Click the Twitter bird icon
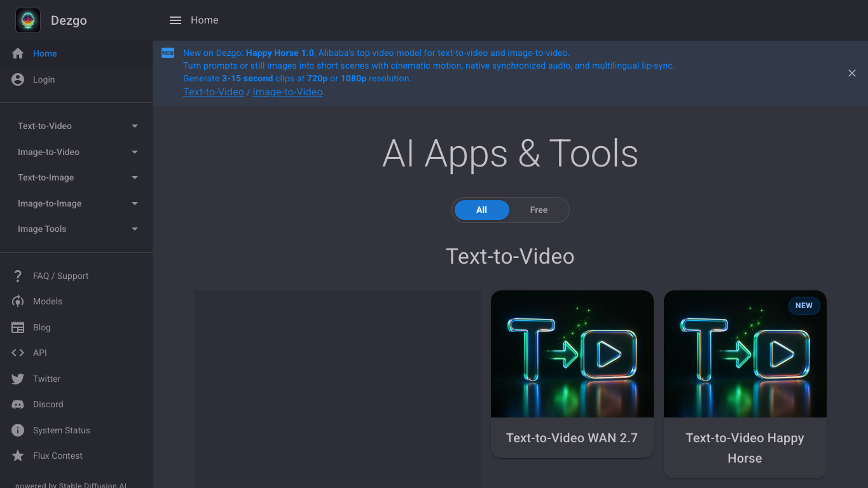Viewport: 868px width, 488px height. coord(18,379)
